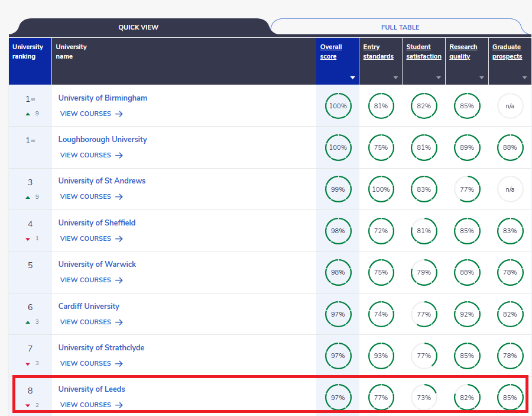This screenshot has width=532, height=416.
Task: Click Leeds' 85% graduate prospects circle
Action: coord(510,398)
